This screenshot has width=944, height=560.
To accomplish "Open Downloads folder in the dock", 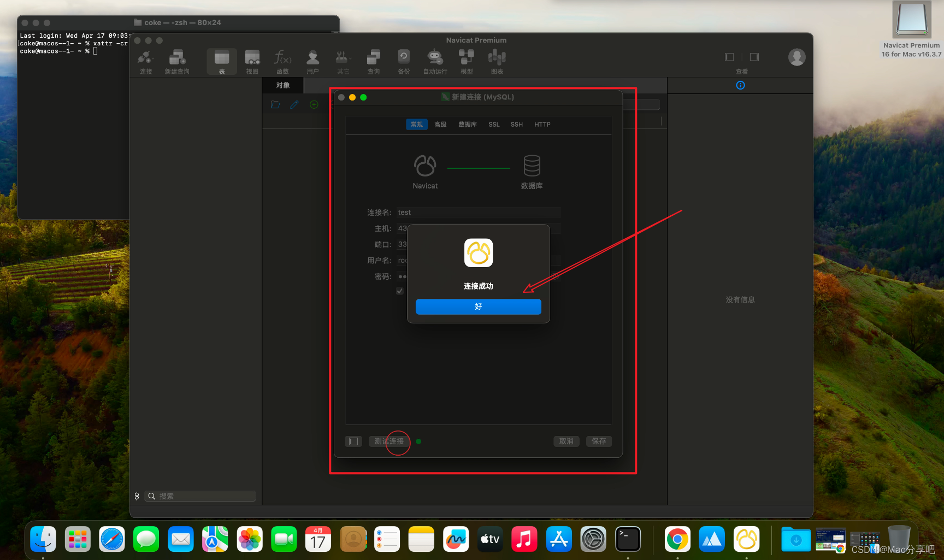I will [795, 539].
